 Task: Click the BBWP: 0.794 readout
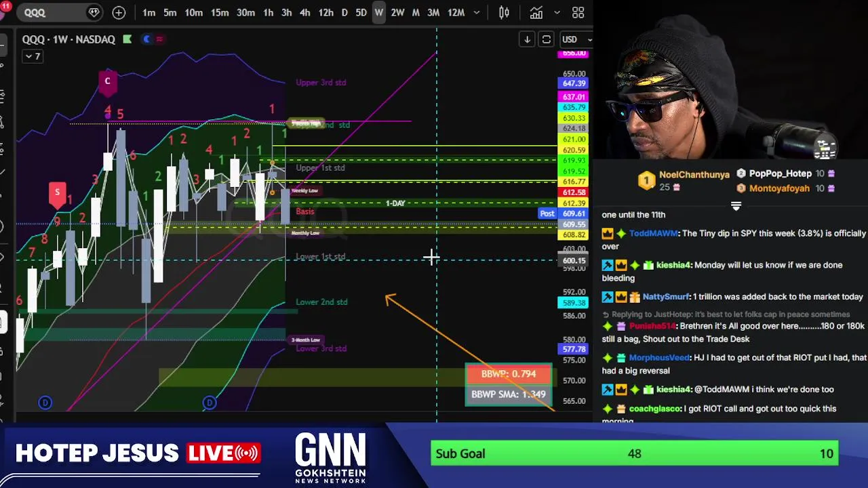tap(509, 373)
